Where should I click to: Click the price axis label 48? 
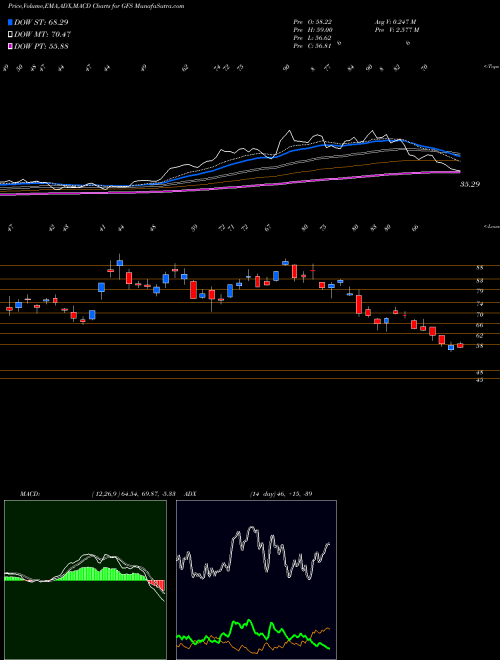[x=479, y=373]
